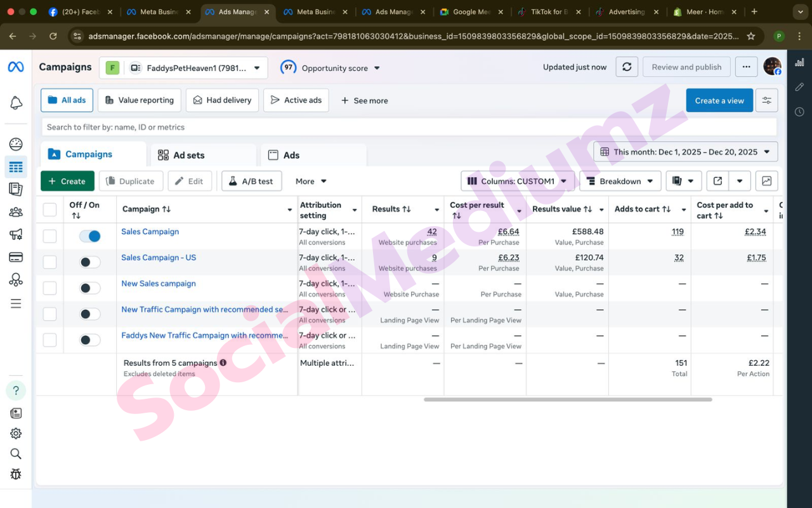812x508 pixels.
Task: Enable the Sales Campaign - US toggle
Action: point(90,262)
